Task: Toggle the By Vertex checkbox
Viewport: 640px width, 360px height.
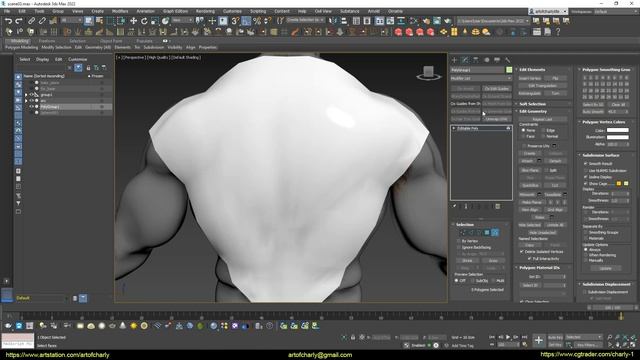Action: [459, 241]
